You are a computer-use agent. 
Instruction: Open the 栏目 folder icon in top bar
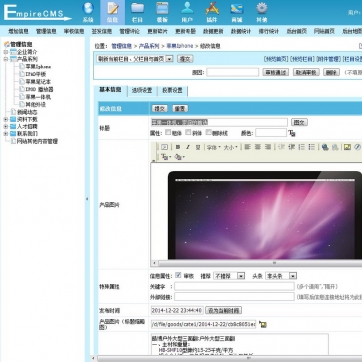(x=137, y=12)
